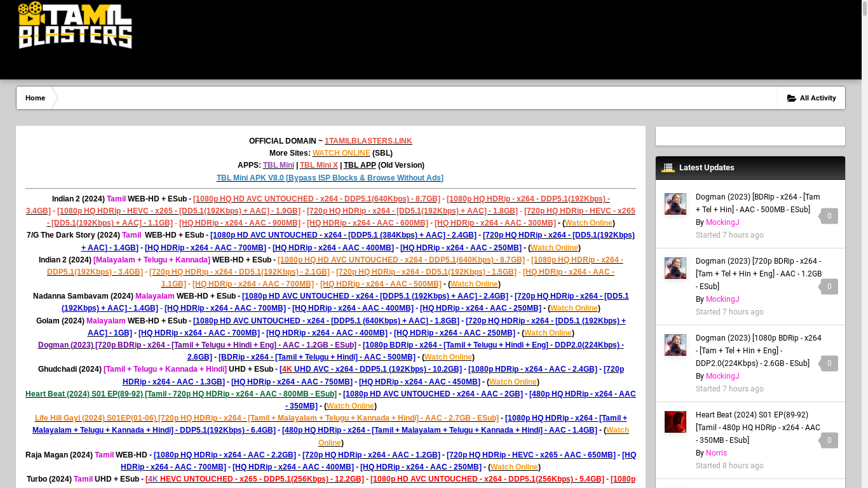Open Dogman 720p BDRip avatar thumbnail
The image size is (868, 488).
tap(675, 268)
